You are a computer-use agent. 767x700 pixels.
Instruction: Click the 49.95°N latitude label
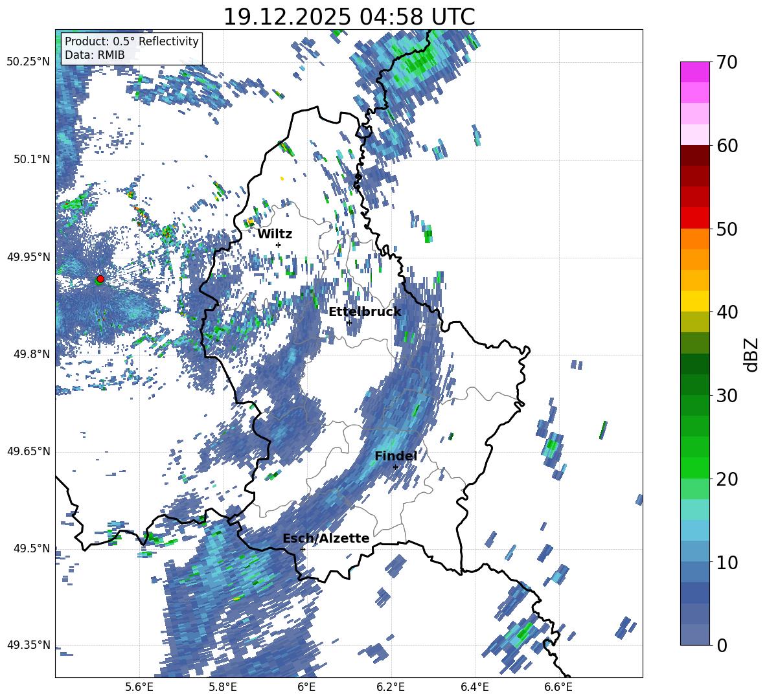[29, 257]
